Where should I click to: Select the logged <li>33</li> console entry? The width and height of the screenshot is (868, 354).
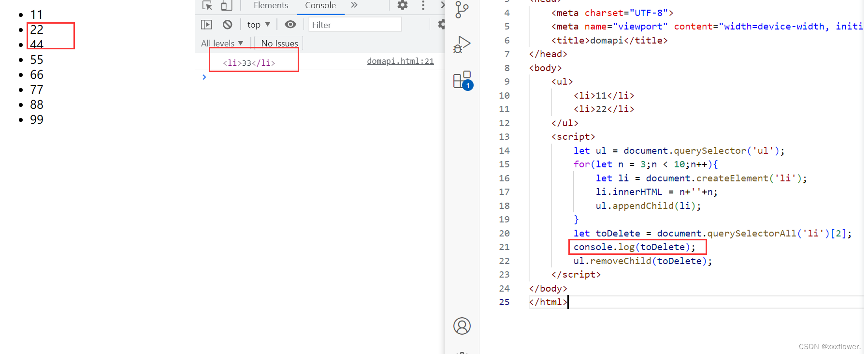(249, 63)
